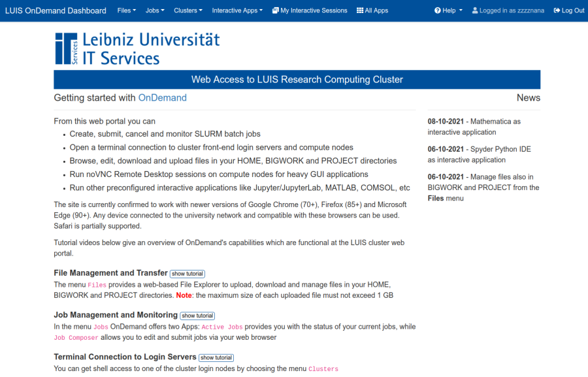Viewport: 588px width, 377px height.
Task: Expand the Clusters dropdown menu
Action: tap(188, 10)
